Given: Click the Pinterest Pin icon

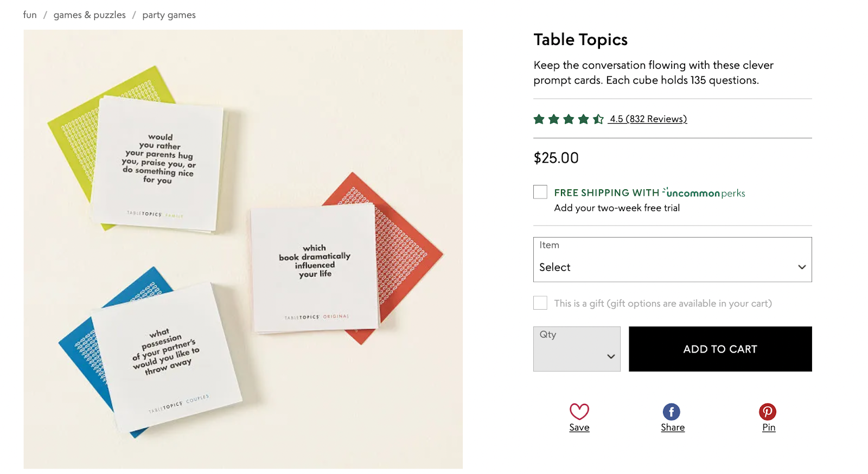Looking at the screenshot, I should pyautogui.click(x=767, y=412).
